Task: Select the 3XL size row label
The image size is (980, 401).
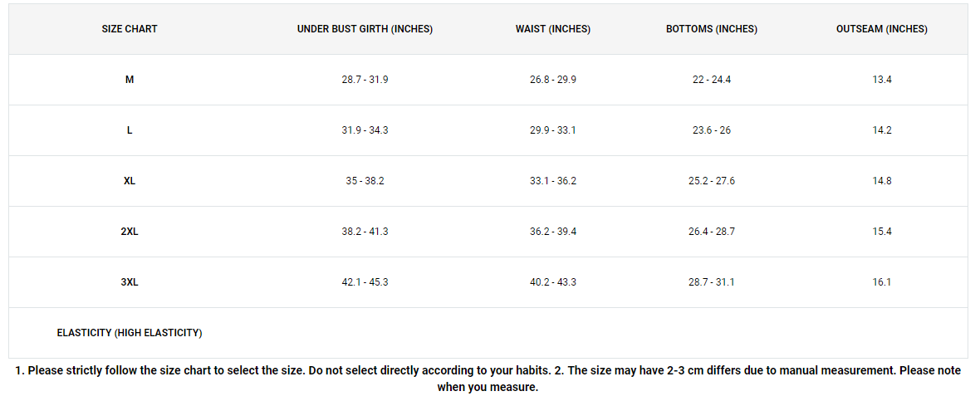Action: 130,282
